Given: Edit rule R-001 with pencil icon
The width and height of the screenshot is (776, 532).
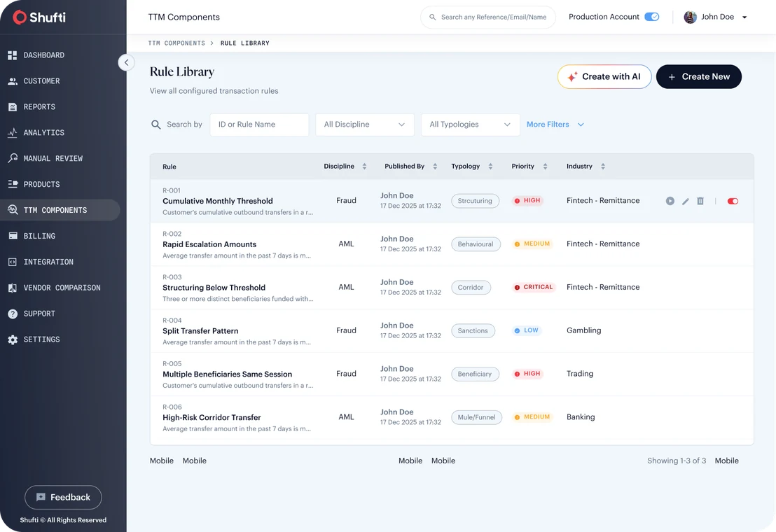Looking at the screenshot, I should tap(686, 201).
